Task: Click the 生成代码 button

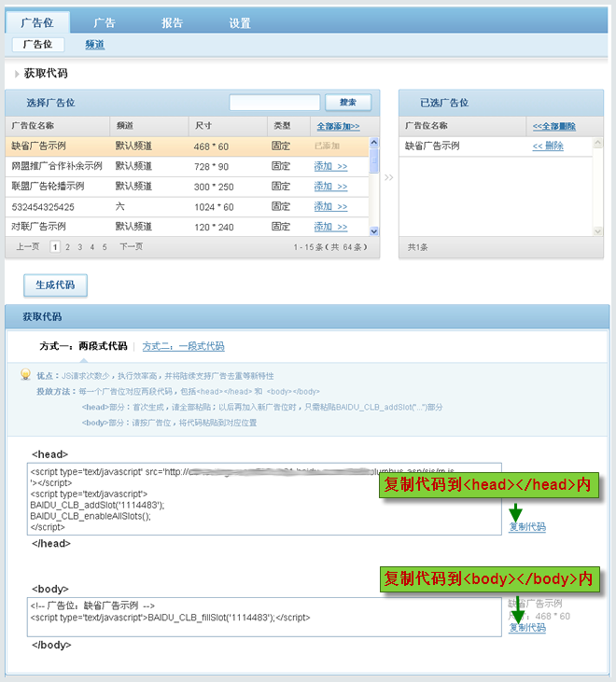Action: point(55,285)
